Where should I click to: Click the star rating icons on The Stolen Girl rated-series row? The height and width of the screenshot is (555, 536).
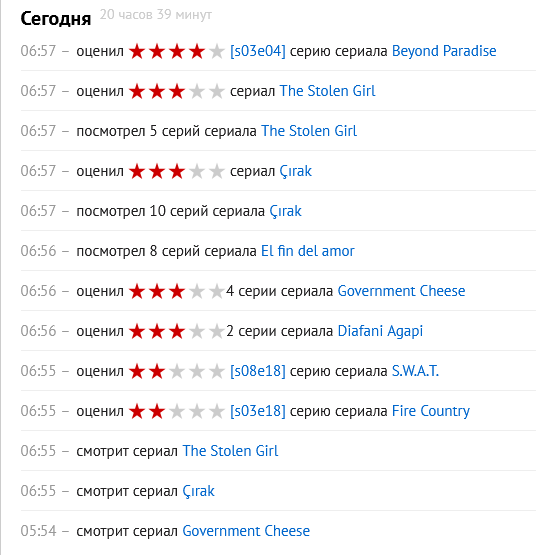point(177,92)
